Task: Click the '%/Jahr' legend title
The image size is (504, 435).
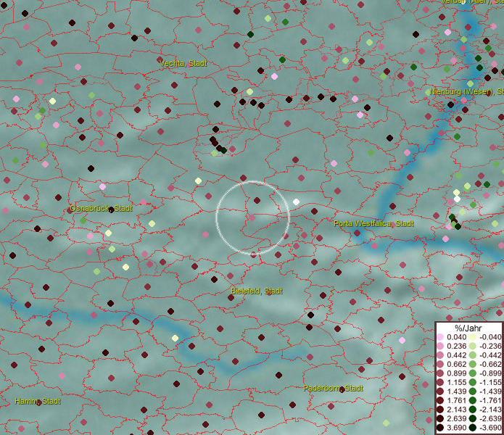Action: click(x=468, y=328)
